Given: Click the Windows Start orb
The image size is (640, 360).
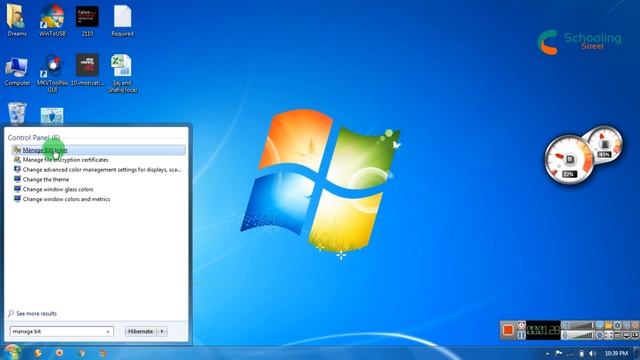Looking at the screenshot, I should tap(12, 352).
